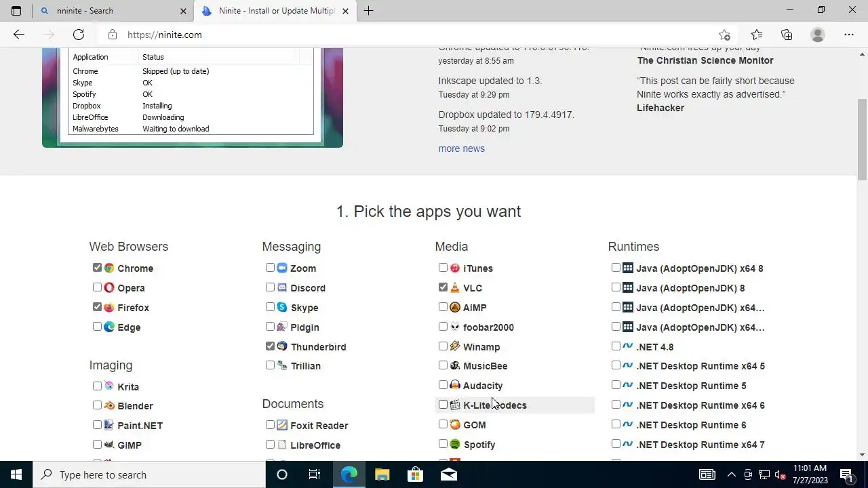Check the Edge checkbox
Screen dimensions: 868x488
97,327
